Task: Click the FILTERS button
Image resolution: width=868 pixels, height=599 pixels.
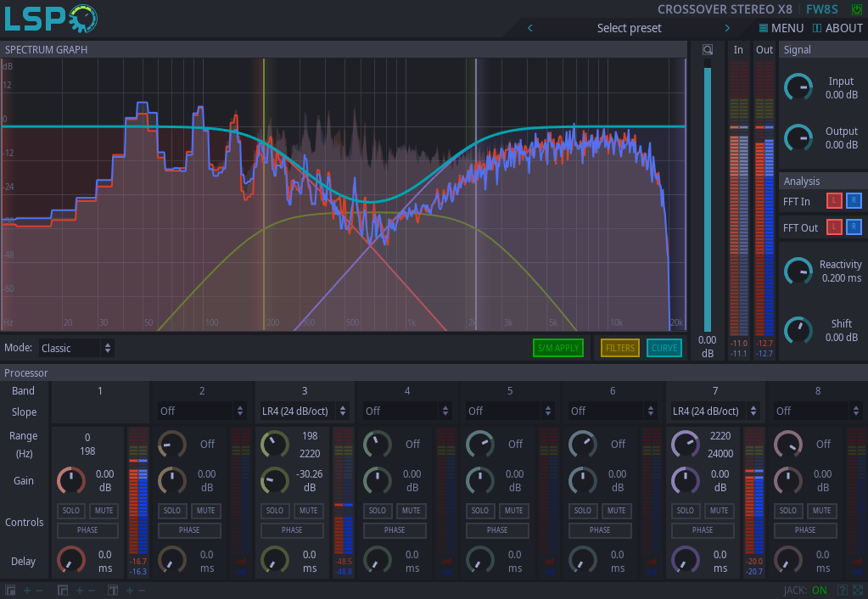Action: tap(619, 348)
